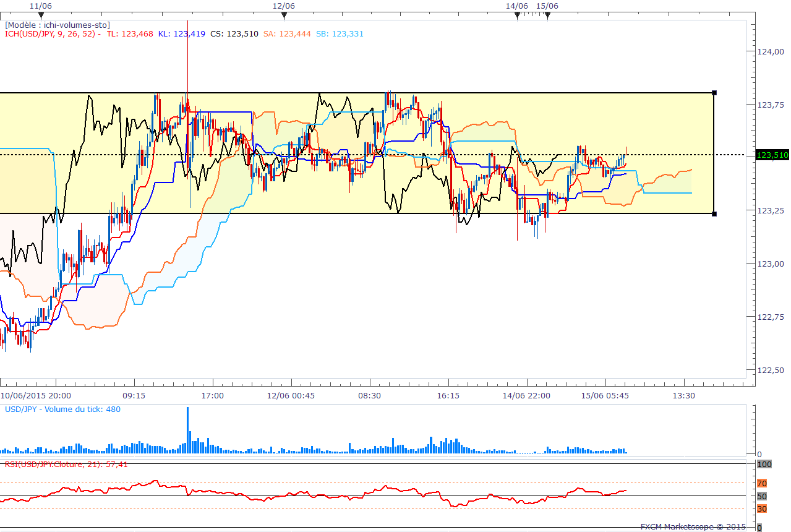Click the RSI 50 level tag
The width and height of the screenshot is (791, 532).
click(x=761, y=496)
